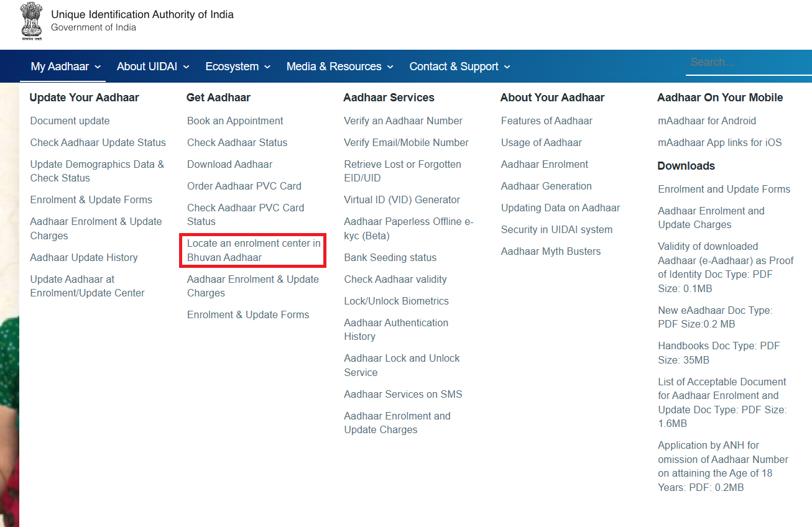This screenshot has width=812, height=527.
Task: Download Enrolment and Update Forms under Downloads
Action: pos(724,189)
